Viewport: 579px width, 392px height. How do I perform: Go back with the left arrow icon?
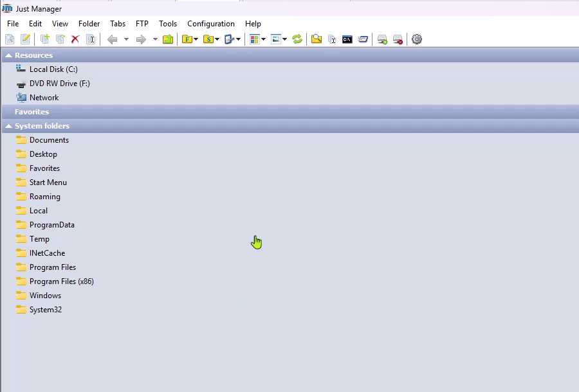point(112,39)
